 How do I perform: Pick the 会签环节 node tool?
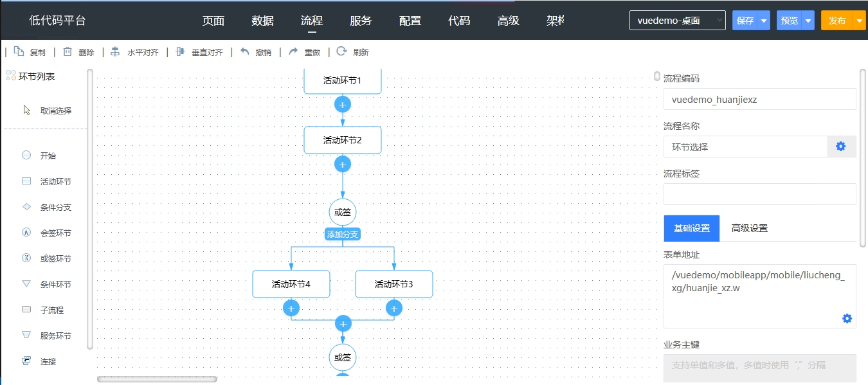[26, 233]
